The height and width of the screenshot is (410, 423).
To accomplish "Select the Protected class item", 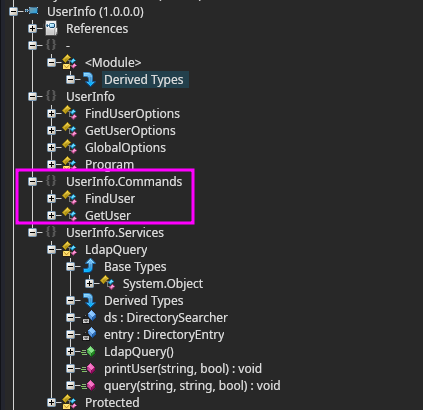I will (x=112, y=403).
